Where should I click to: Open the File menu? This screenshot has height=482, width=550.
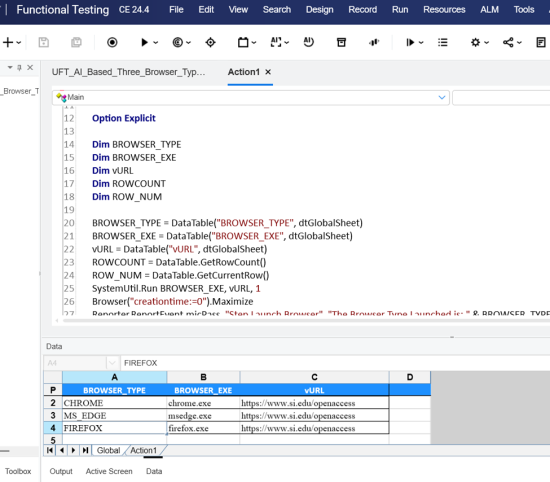(176, 9)
